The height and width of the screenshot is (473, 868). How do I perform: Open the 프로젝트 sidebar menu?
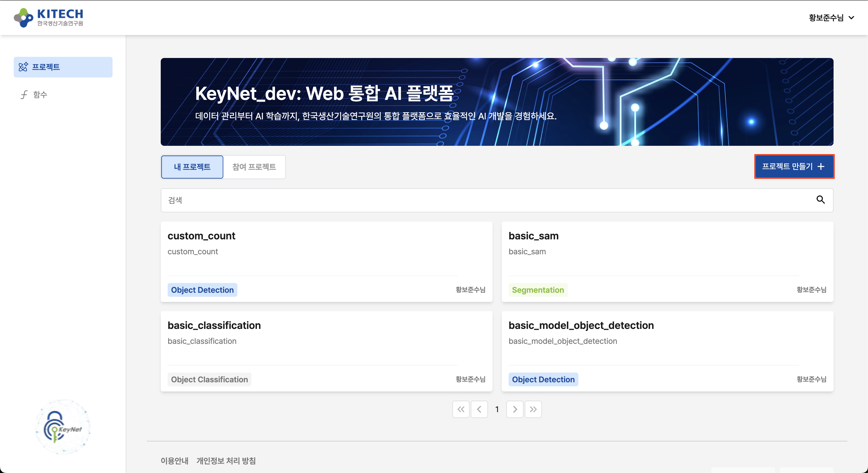point(63,67)
